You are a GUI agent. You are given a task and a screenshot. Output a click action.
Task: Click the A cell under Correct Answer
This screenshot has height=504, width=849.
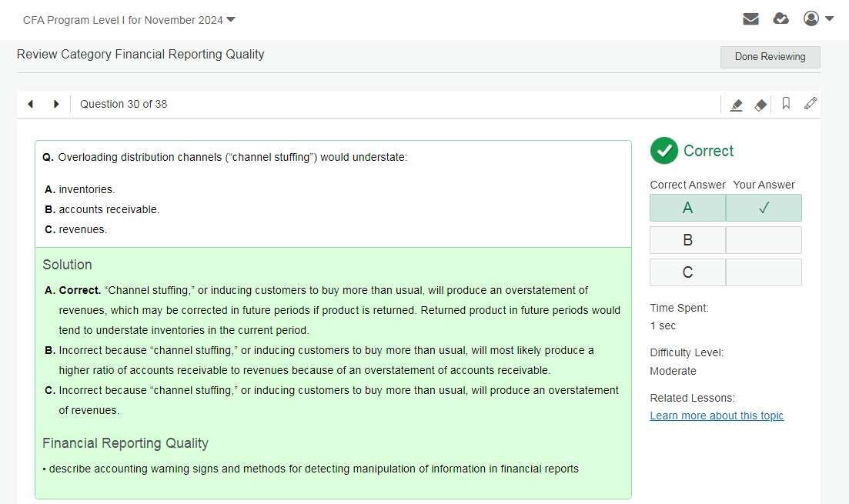[x=687, y=208]
